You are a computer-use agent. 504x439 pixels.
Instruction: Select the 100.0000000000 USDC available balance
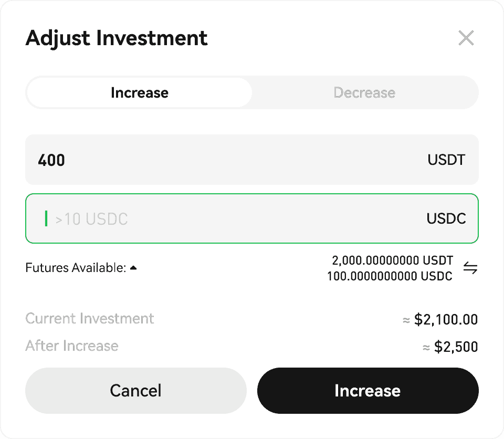(x=390, y=276)
